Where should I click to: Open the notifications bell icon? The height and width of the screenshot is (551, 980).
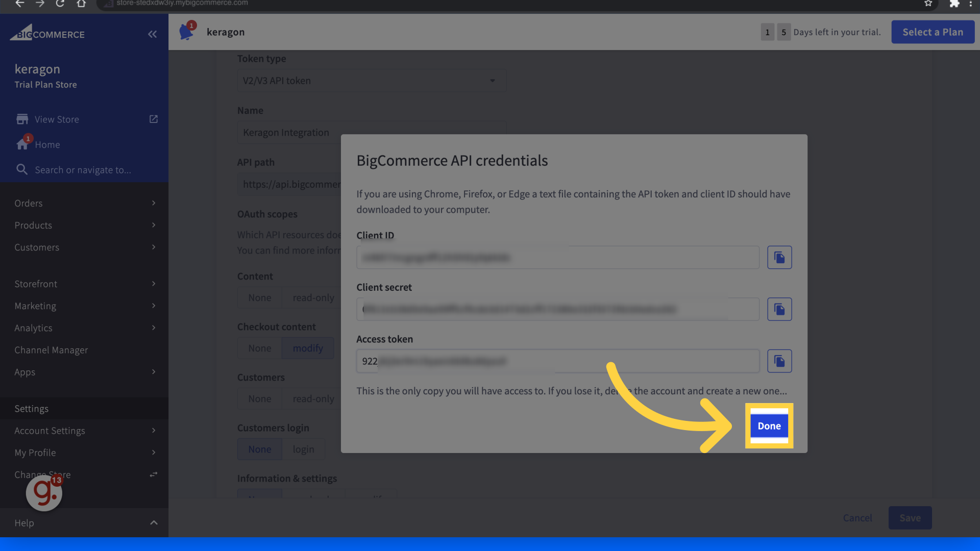pos(186,32)
